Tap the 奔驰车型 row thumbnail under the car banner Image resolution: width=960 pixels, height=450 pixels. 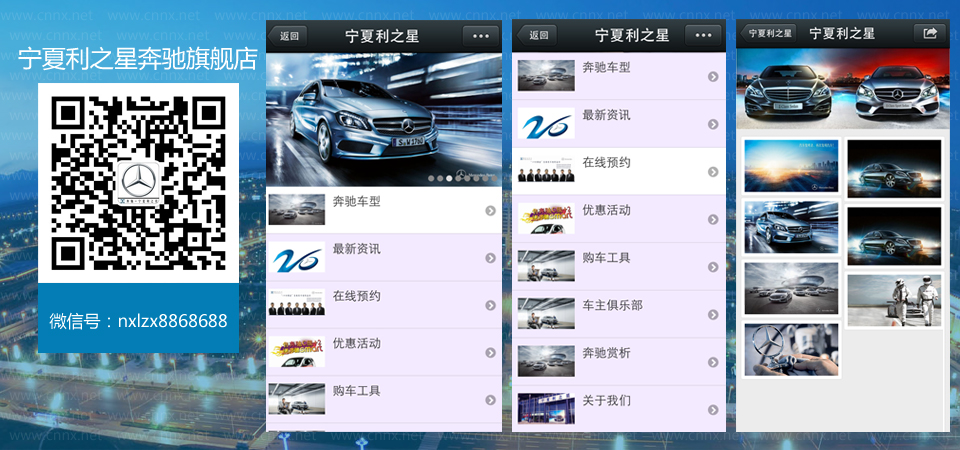(296, 210)
